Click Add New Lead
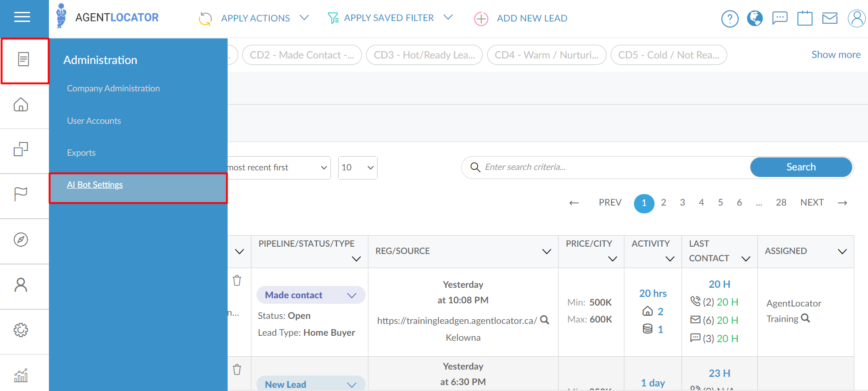Viewport: 868px width, 391px height. point(532,18)
